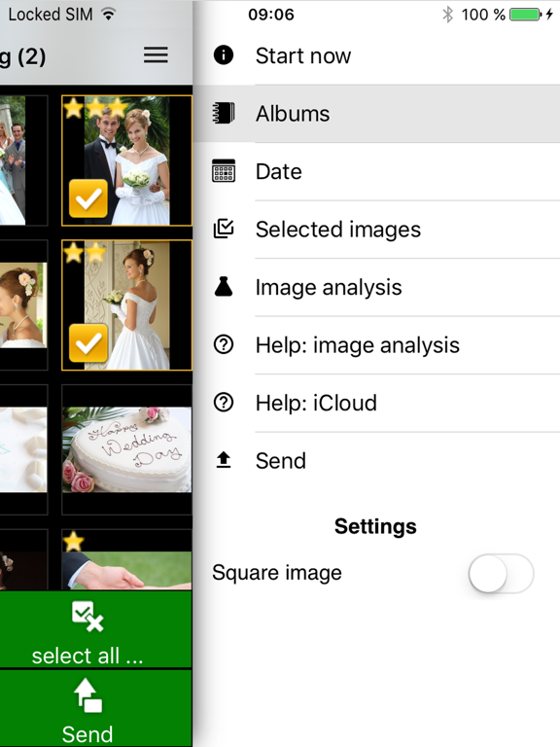This screenshot has width=560, height=747.
Task: Select Albums in the side menu
Action: pyautogui.click(x=376, y=114)
